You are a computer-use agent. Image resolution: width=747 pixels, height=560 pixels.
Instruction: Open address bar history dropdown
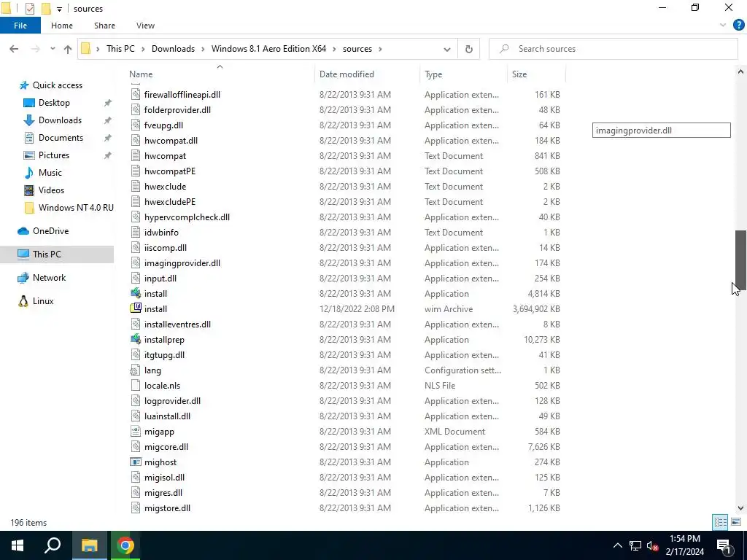pos(447,49)
